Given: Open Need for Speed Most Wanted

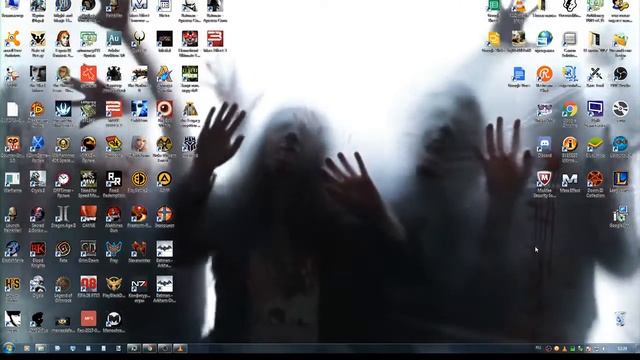Looking at the screenshot, I should pyautogui.click(x=88, y=179).
